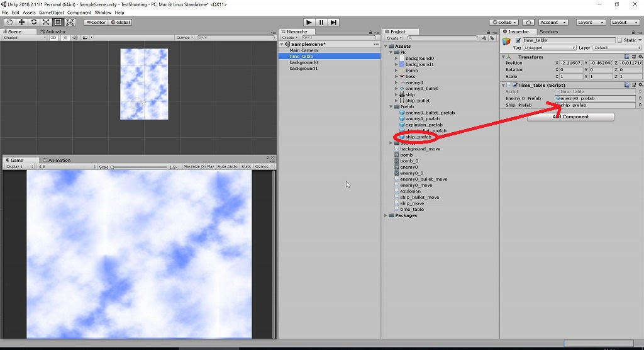This screenshot has width=644, height=350.
Task: Select the Hand tool
Action: tap(9, 22)
